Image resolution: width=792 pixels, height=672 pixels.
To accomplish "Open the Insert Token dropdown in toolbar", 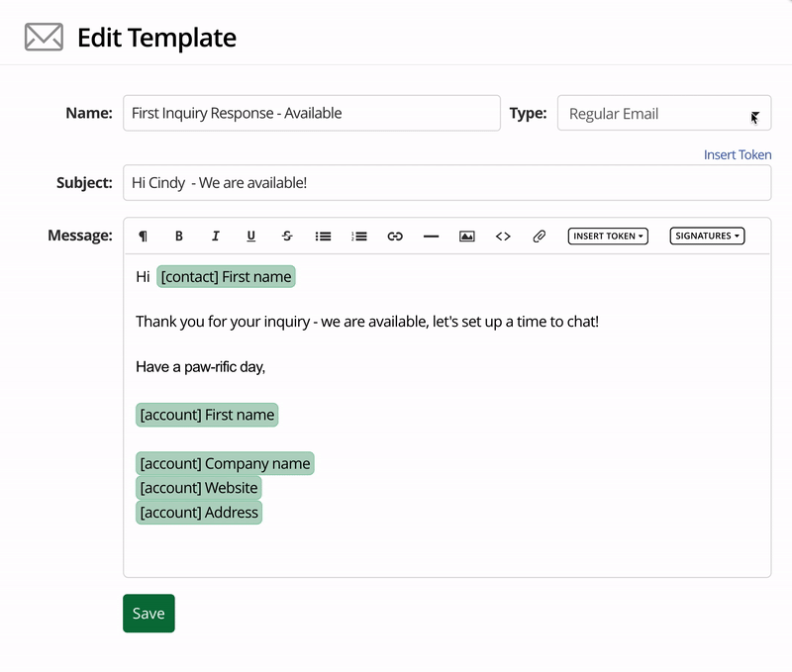I will coord(608,237).
